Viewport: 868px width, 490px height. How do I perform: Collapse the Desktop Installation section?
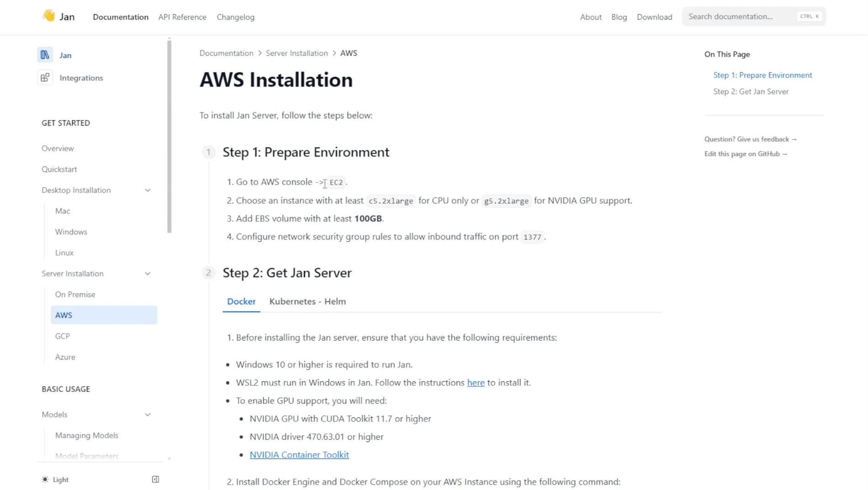(147, 190)
